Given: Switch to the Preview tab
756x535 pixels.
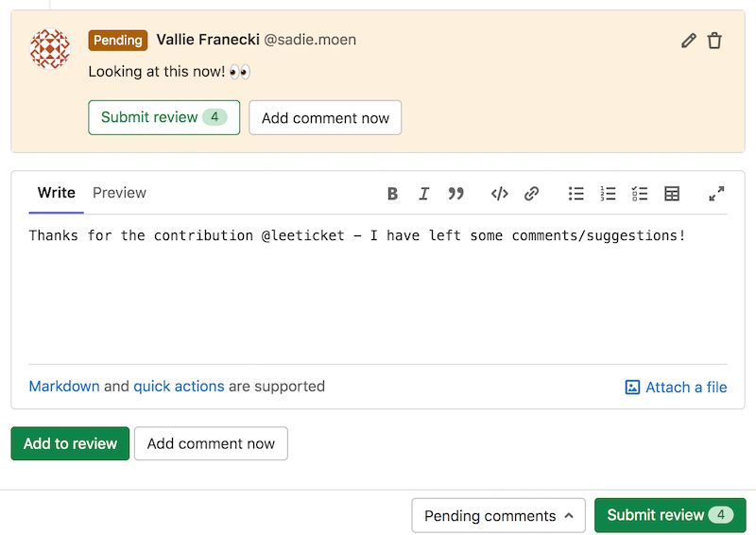Looking at the screenshot, I should click(x=119, y=193).
